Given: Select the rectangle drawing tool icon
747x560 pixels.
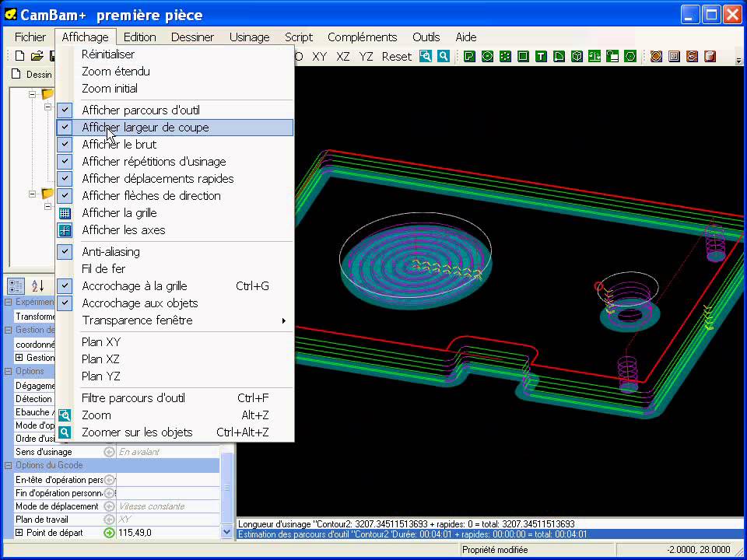Looking at the screenshot, I should pos(523,57).
